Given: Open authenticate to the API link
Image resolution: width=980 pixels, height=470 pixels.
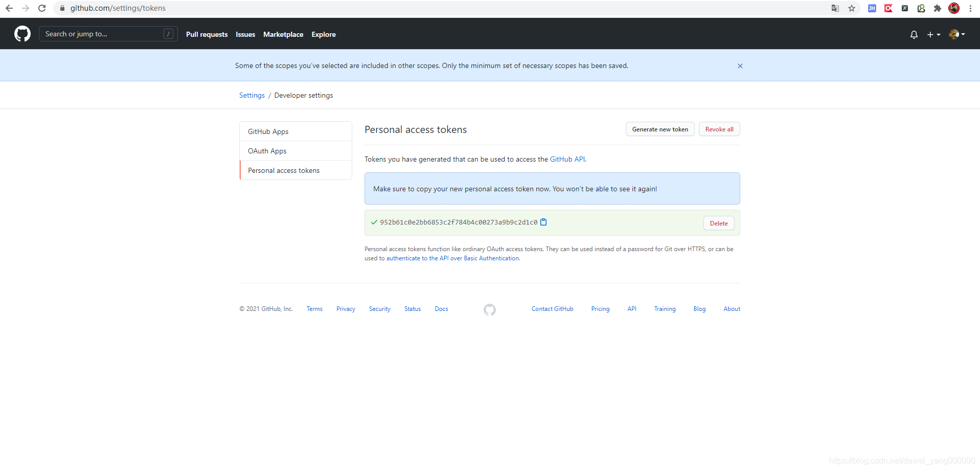Looking at the screenshot, I should coord(453,258).
